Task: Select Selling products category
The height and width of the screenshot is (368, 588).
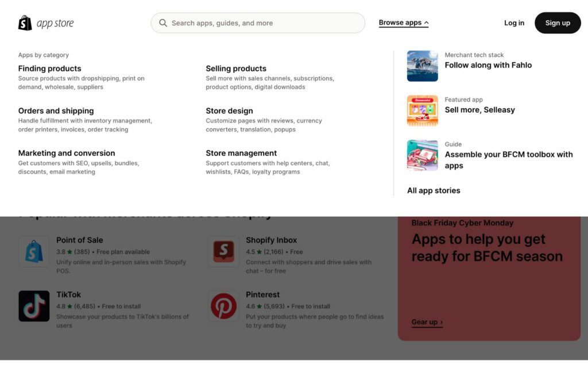Action: pyautogui.click(x=236, y=68)
